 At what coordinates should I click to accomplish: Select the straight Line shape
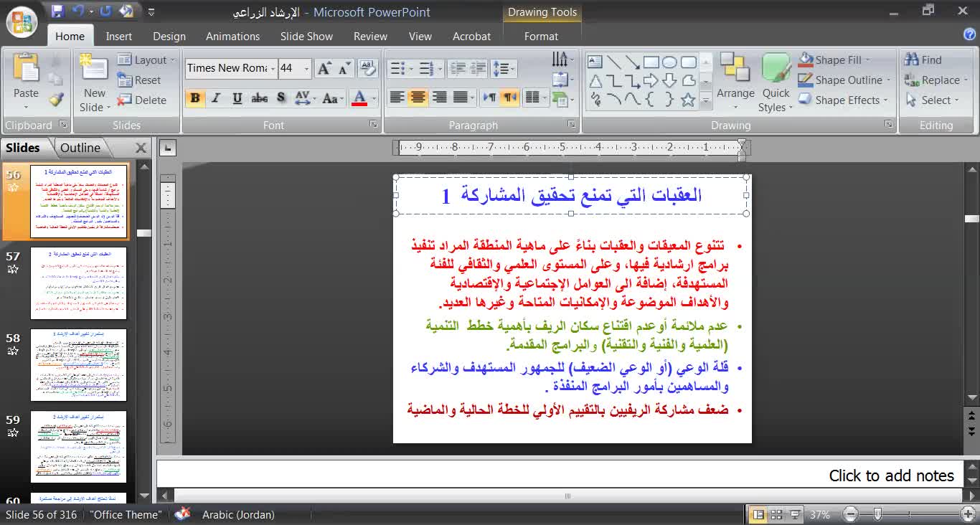point(614,62)
